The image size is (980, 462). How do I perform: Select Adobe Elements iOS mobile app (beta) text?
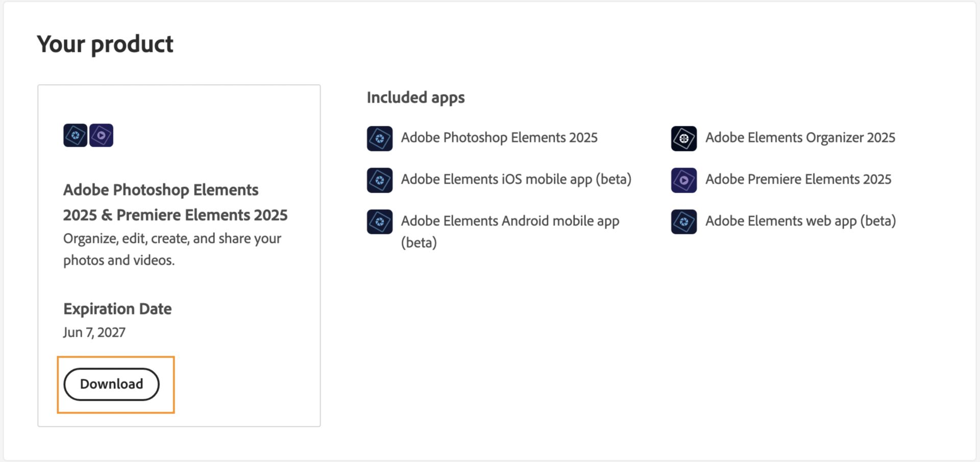click(x=516, y=180)
